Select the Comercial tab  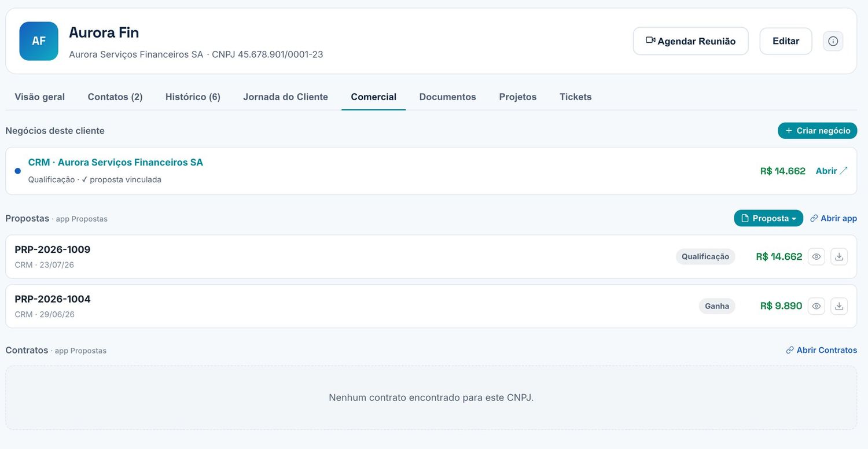[374, 97]
